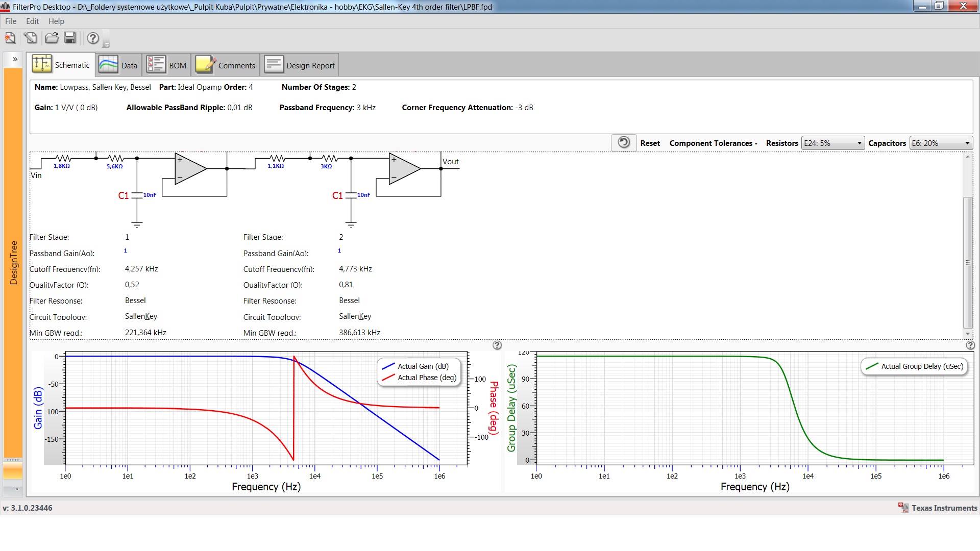Click the Vin input label
This screenshot has height=551, width=980.
tap(36, 176)
